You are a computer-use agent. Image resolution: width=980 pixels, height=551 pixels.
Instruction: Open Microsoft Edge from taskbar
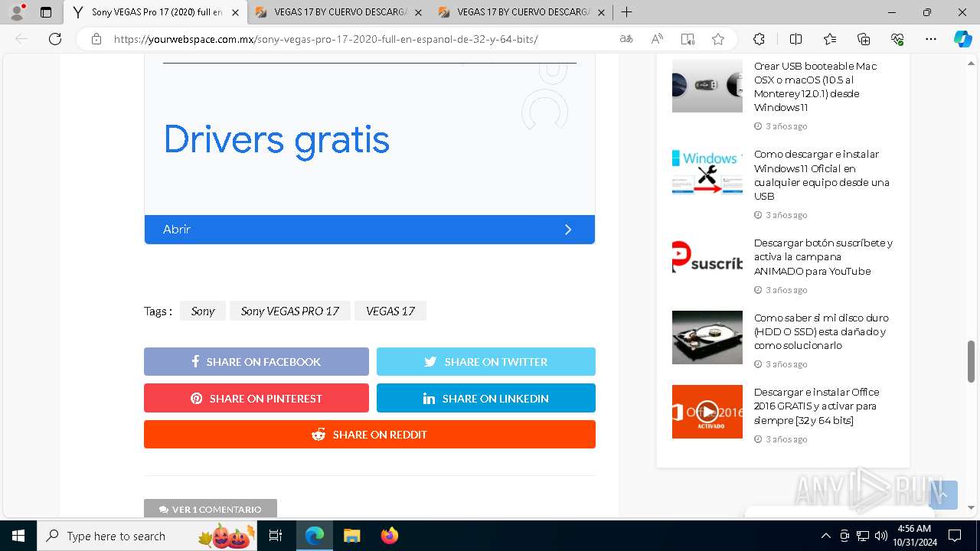click(x=315, y=536)
